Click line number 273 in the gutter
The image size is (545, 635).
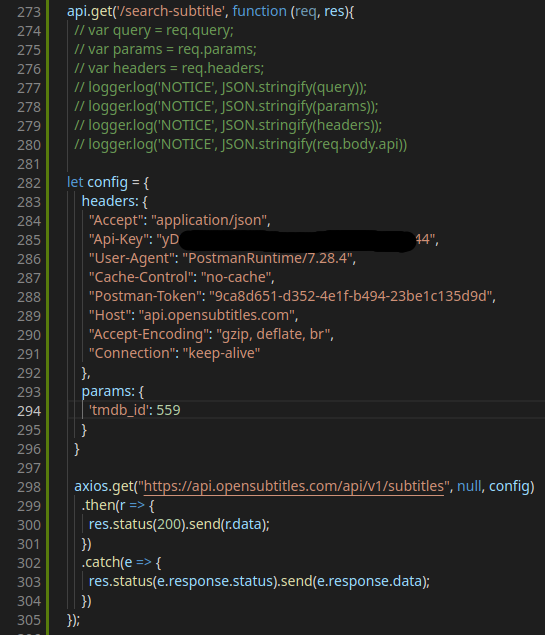coord(29,12)
